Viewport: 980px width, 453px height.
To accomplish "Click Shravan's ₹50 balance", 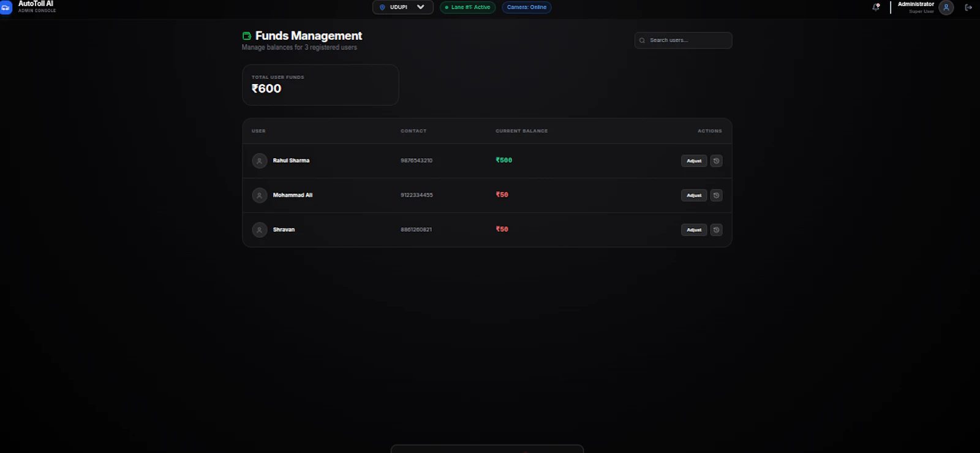I will point(502,229).
